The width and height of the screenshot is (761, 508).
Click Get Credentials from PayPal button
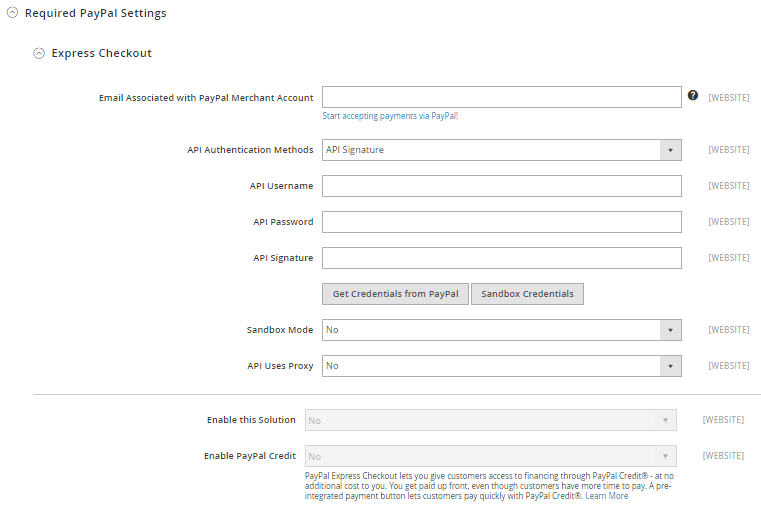pyautogui.click(x=395, y=294)
